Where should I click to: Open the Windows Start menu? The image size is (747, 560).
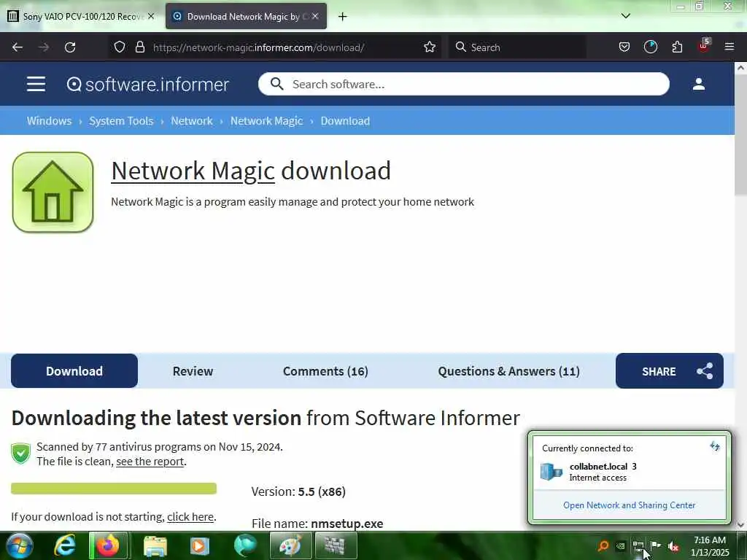click(20, 545)
